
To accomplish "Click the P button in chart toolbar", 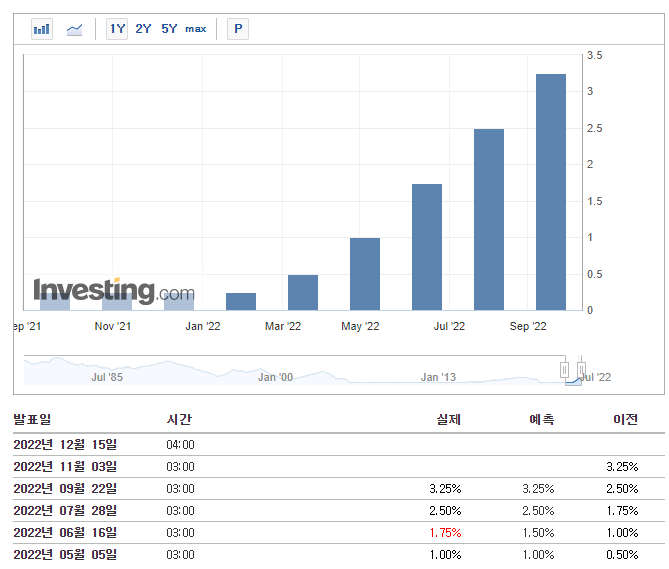I will 238,29.
